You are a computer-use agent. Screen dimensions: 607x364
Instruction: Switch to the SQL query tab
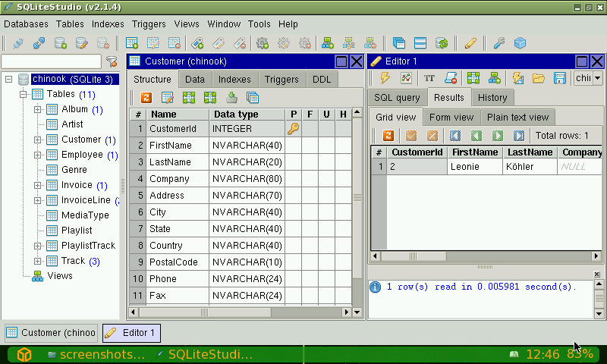(397, 98)
